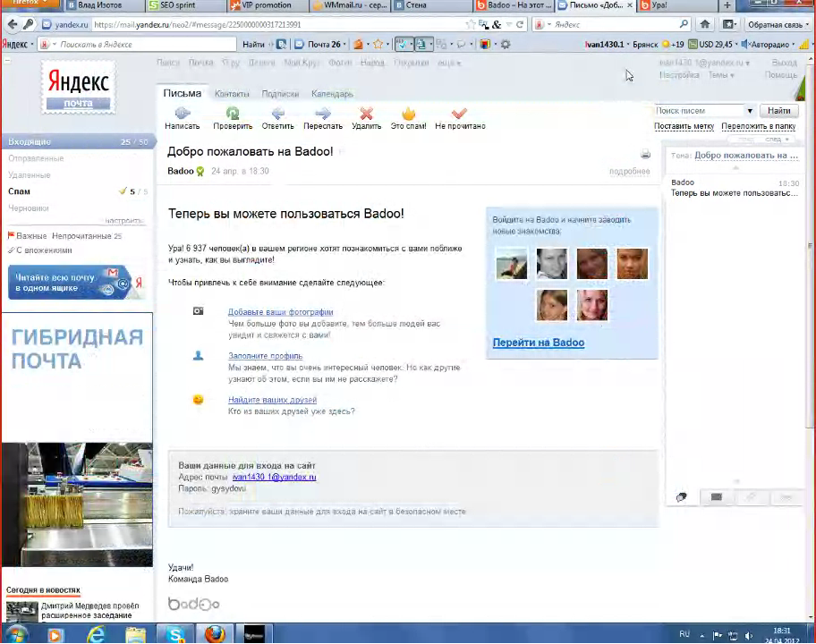
Task: Open the Заполните профиль link
Action: click(x=266, y=356)
